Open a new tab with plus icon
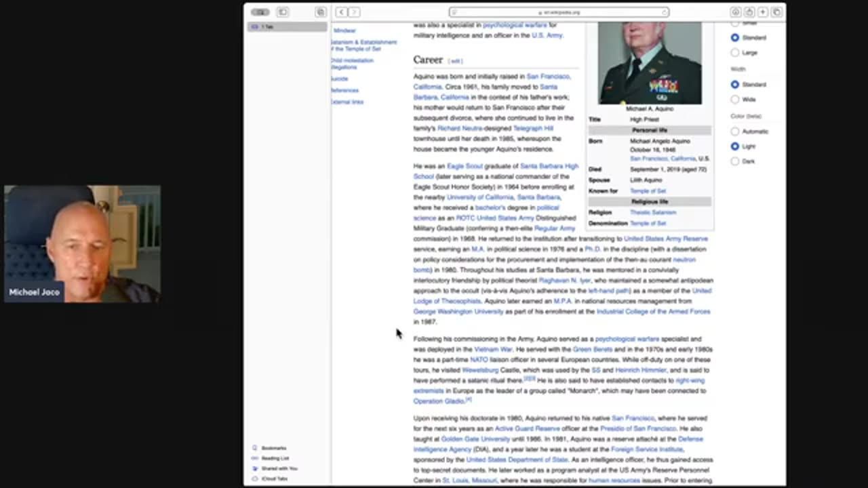The image size is (868, 488). coord(763,12)
